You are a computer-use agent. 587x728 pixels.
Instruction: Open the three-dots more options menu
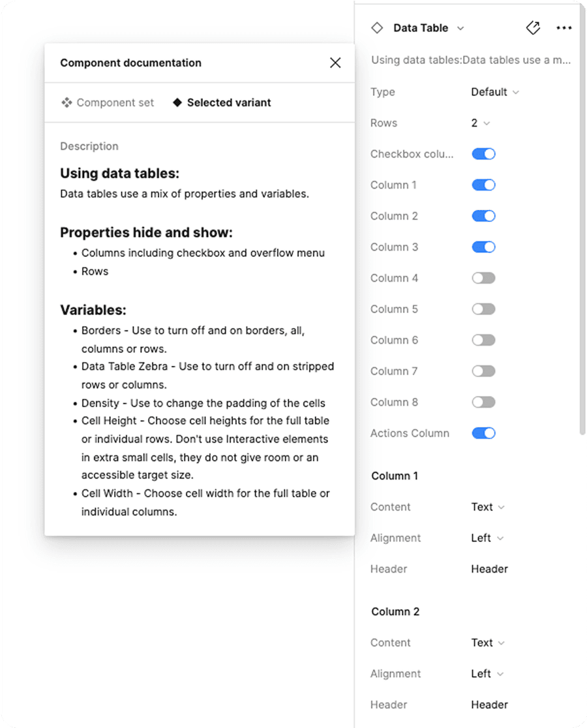point(564,28)
